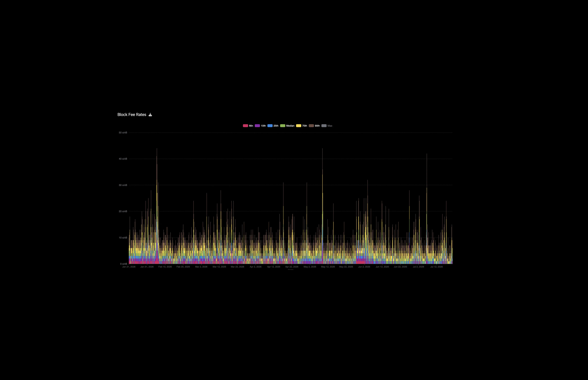Click the May 12, 2026 date label

328,267
